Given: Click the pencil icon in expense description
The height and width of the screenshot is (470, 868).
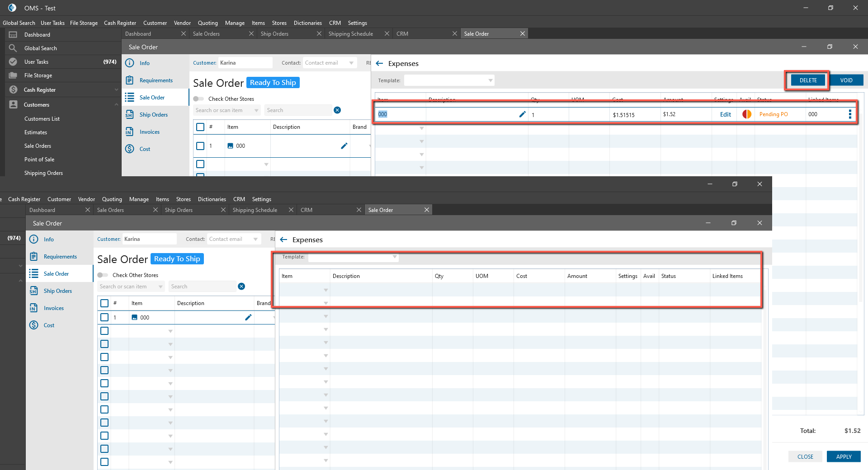Looking at the screenshot, I should tap(522, 114).
